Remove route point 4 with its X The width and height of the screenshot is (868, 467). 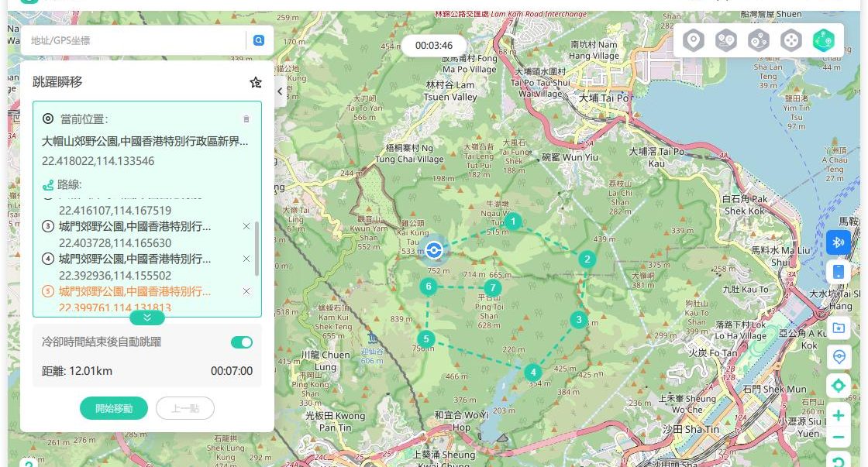tap(246, 259)
